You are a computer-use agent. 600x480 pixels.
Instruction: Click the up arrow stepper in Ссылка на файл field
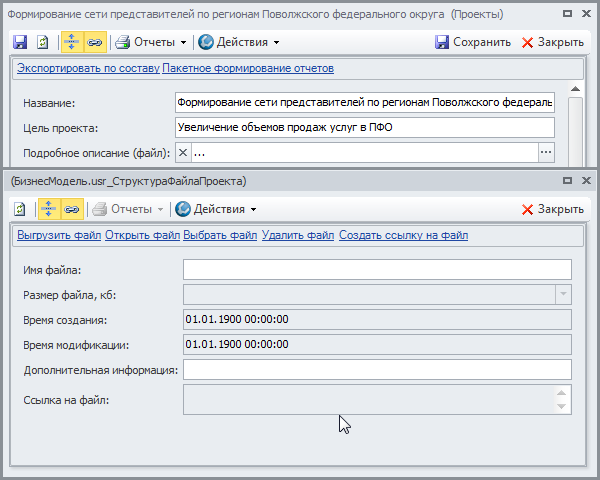coord(562,394)
